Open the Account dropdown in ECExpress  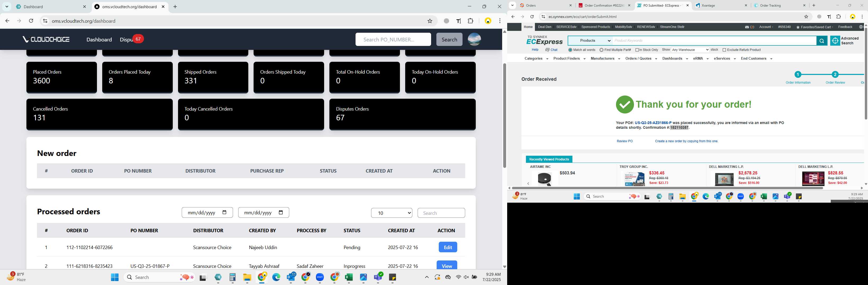[766, 27]
